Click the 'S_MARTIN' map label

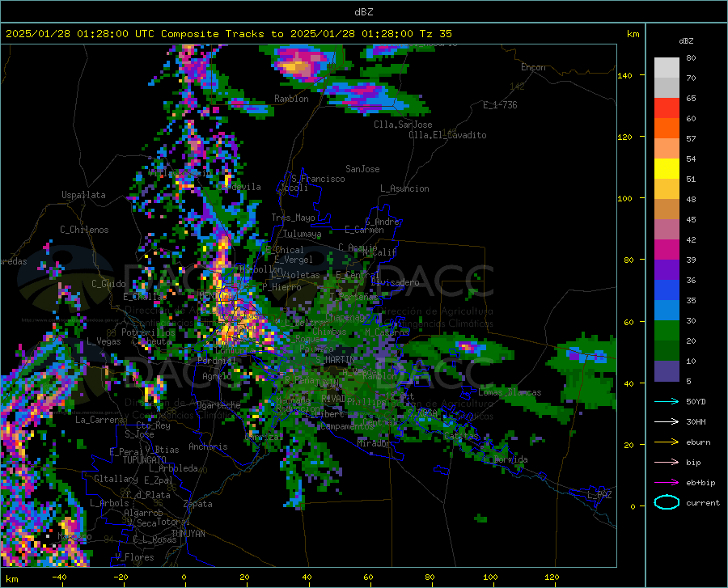tap(335, 360)
